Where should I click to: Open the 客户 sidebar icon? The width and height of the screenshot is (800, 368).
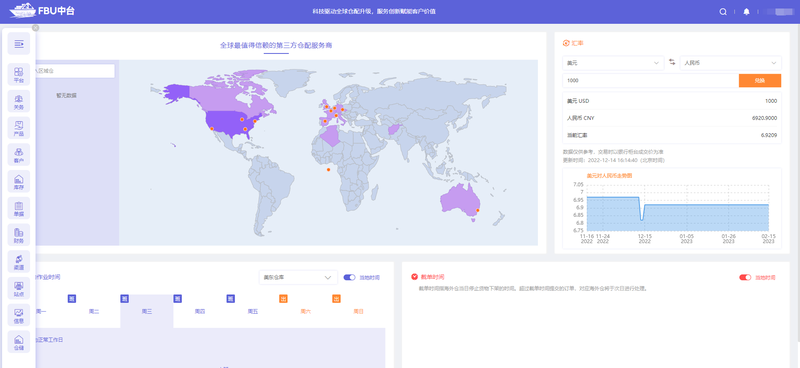(x=19, y=154)
